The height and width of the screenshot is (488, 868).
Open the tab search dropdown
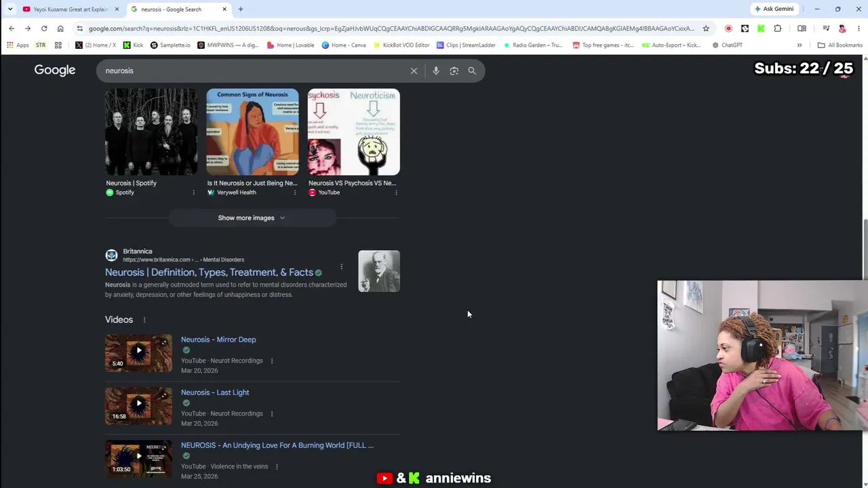coord(9,9)
